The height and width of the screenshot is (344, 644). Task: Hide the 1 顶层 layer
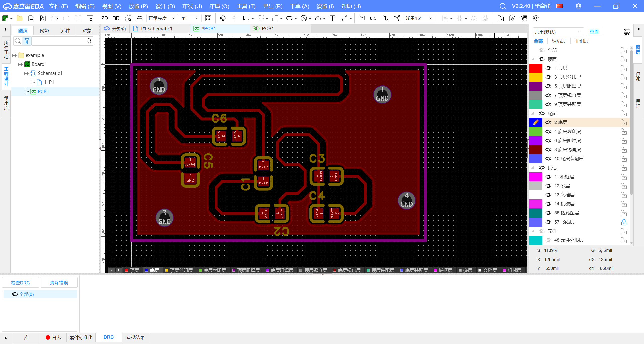(548, 68)
